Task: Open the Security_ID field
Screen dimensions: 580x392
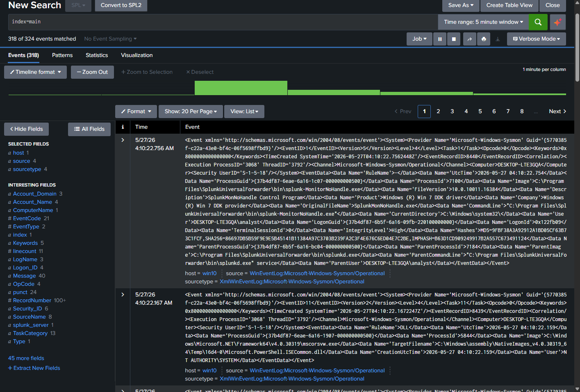Action: tap(27, 309)
